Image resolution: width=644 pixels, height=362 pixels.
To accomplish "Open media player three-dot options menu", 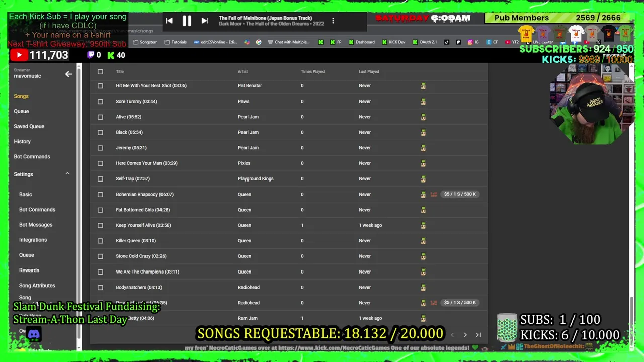I will [x=333, y=21].
